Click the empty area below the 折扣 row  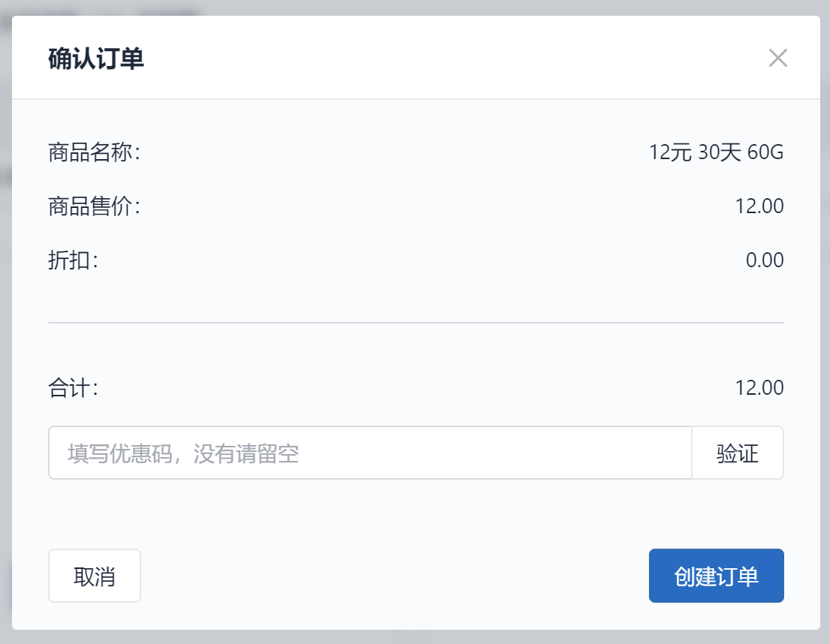tap(416, 296)
